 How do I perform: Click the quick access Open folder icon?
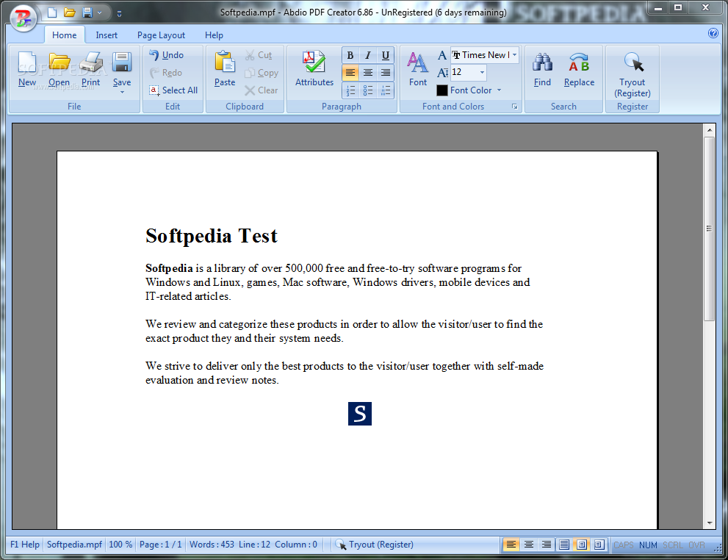click(70, 12)
